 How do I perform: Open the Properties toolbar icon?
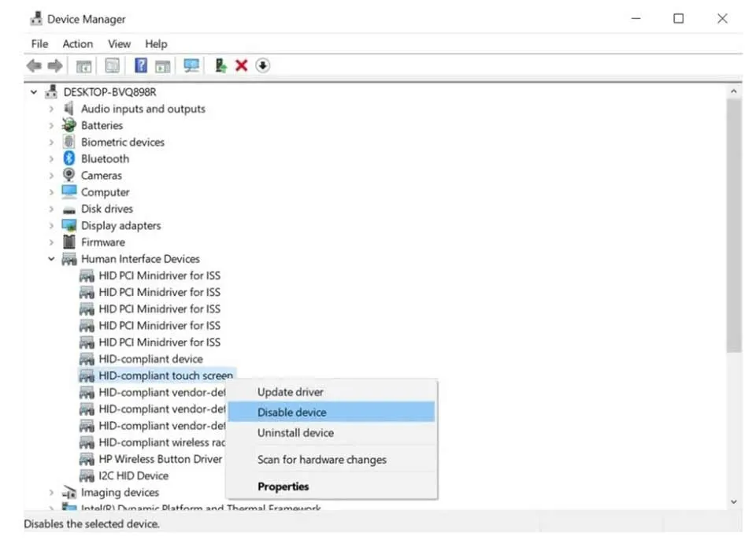click(x=110, y=65)
